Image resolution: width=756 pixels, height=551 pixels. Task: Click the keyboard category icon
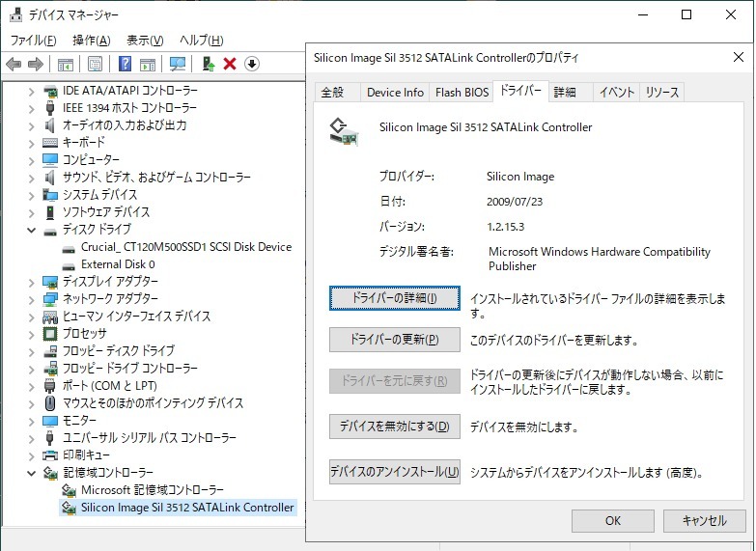pos(50,142)
